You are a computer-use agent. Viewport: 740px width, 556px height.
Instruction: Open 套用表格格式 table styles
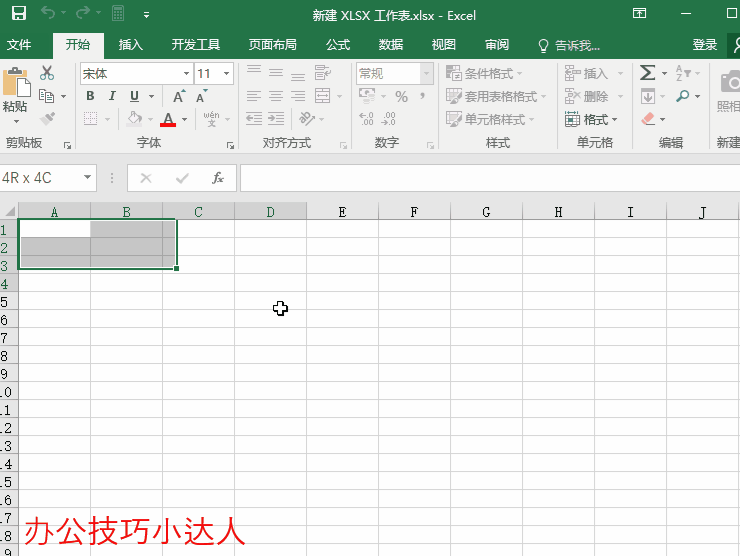click(496, 96)
